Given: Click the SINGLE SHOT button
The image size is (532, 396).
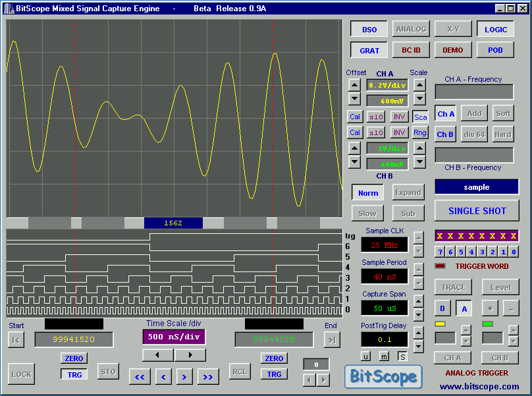Looking at the screenshot, I should [477, 211].
